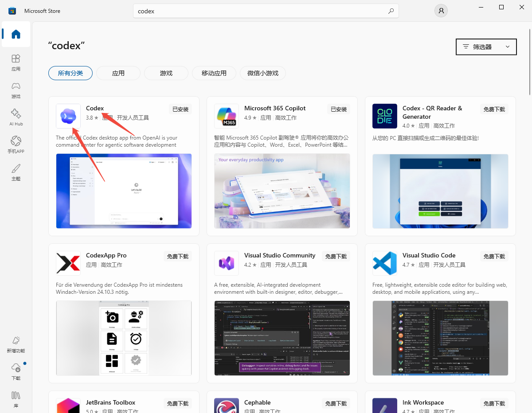
Task: Click 已安装 button for Codex
Action: coord(180,109)
